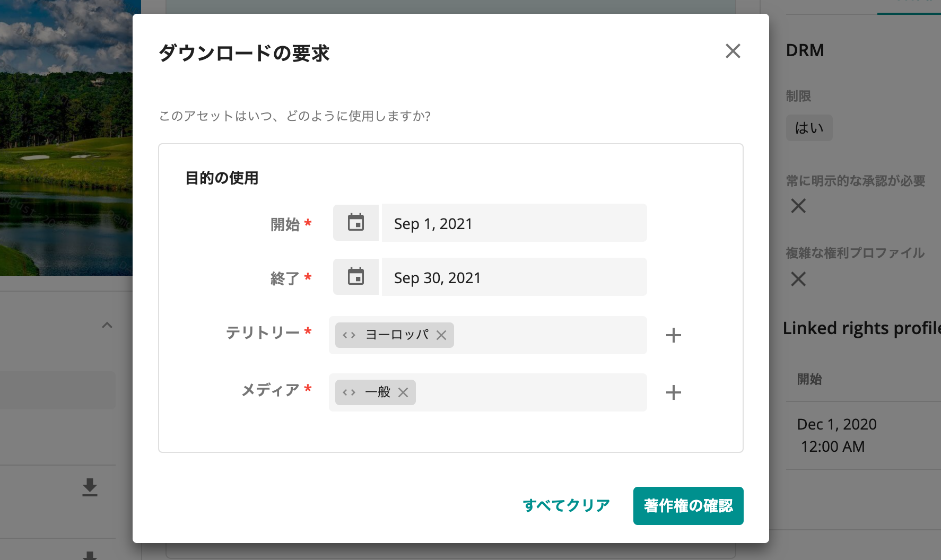Click the 開始 column header in rights table
This screenshot has width=941, height=560.
[809, 379]
